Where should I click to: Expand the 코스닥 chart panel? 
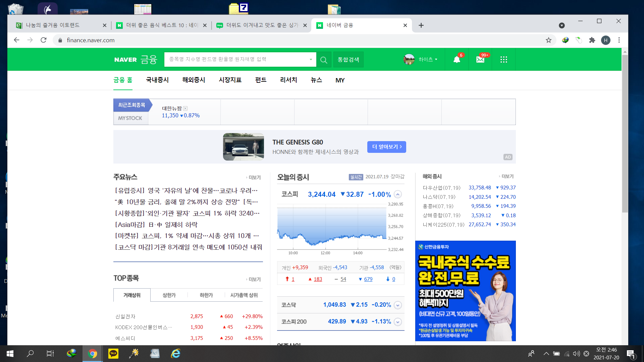coord(397,305)
